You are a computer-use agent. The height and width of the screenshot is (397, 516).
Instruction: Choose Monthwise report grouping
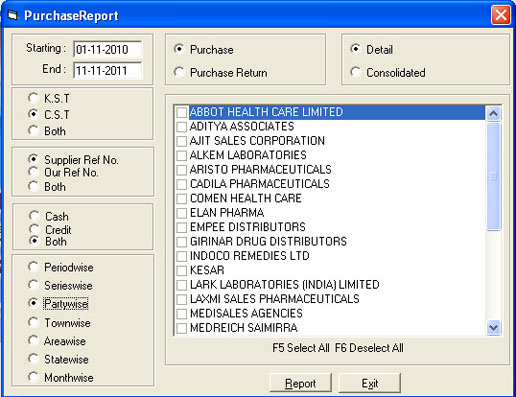[x=33, y=377]
